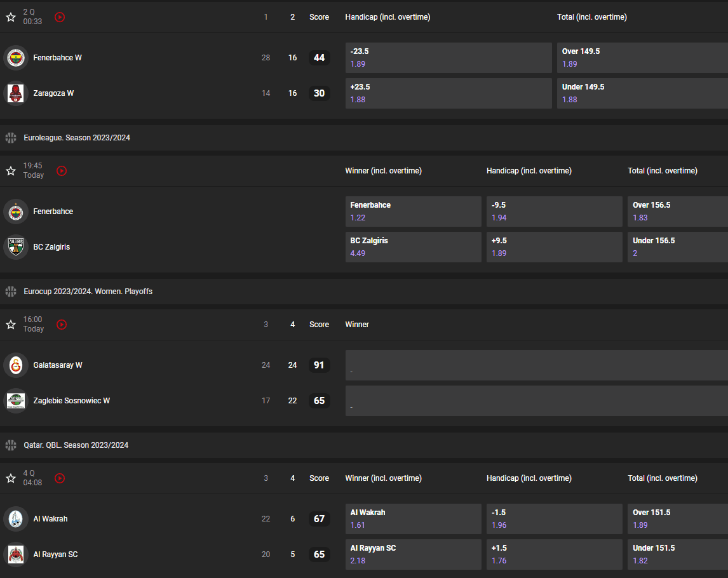This screenshot has height=578, width=728.
Task: Click the Qatar QBL basketball league icon
Action: click(x=11, y=445)
